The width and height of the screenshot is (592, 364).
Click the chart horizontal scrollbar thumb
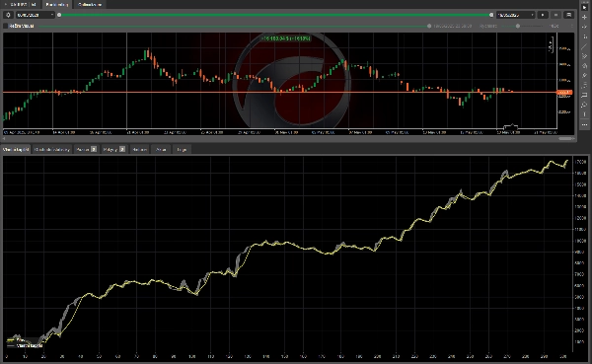point(566,139)
